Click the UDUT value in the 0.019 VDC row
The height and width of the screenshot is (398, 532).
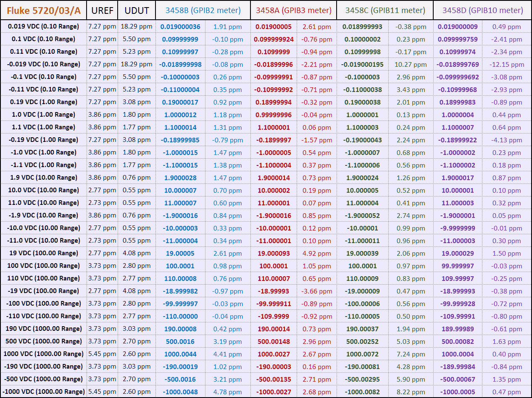click(x=137, y=27)
